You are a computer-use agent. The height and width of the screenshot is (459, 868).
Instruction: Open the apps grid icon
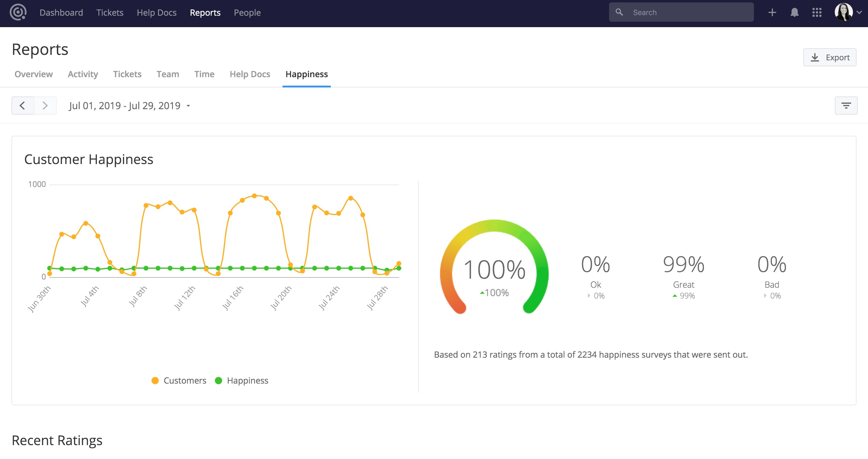pos(817,12)
